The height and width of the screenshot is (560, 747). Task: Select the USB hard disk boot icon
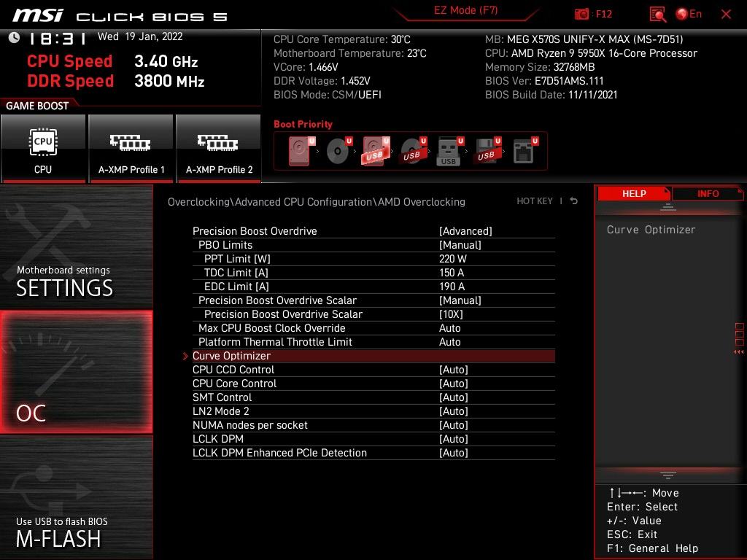376,151
